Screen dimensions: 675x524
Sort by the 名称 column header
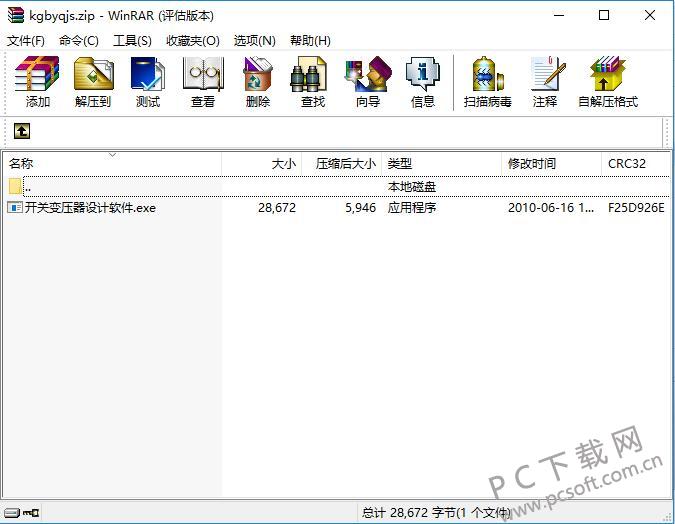pos(112,164)
